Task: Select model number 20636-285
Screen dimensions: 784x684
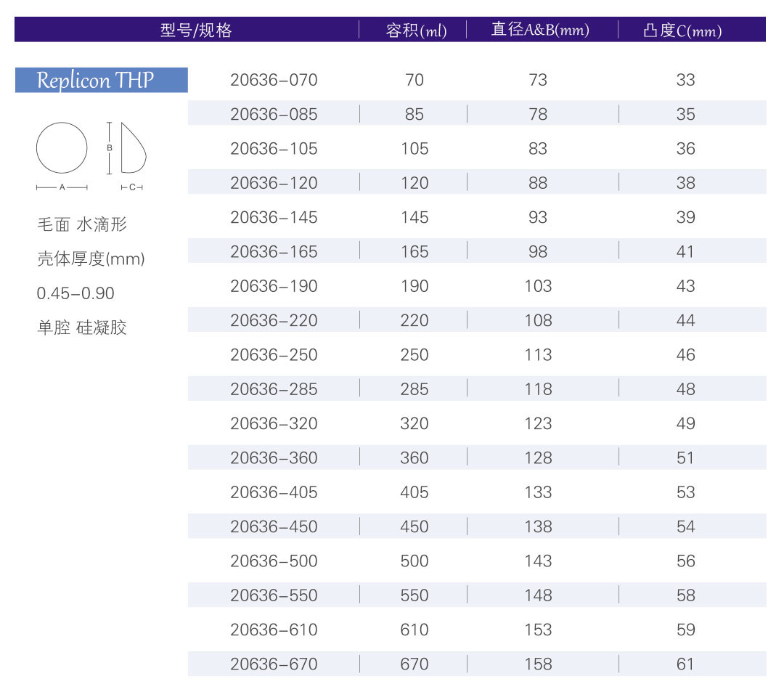Action: pyautogui.click(x=274, y=389)
